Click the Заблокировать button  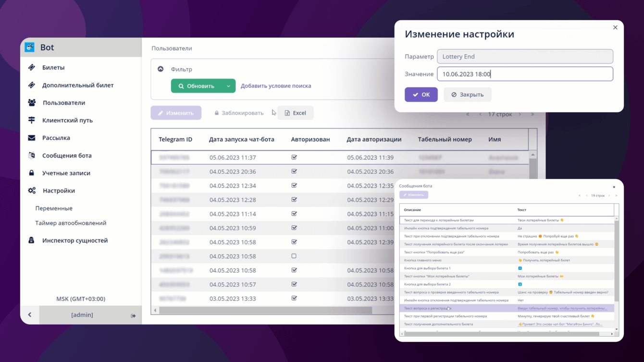coord(239,113)
